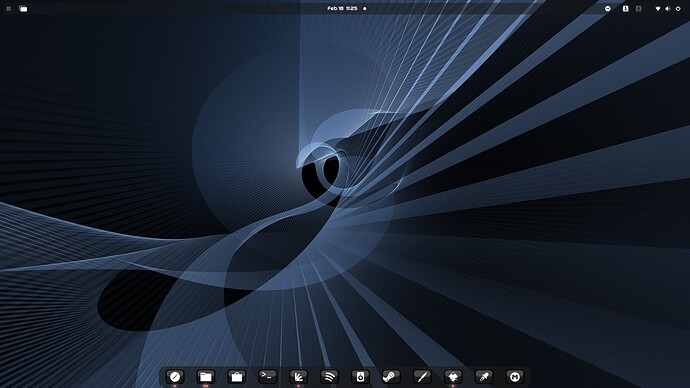Launch the pen drawing app in dock
The height and width of the screenshot is (388, 690).
422,377
